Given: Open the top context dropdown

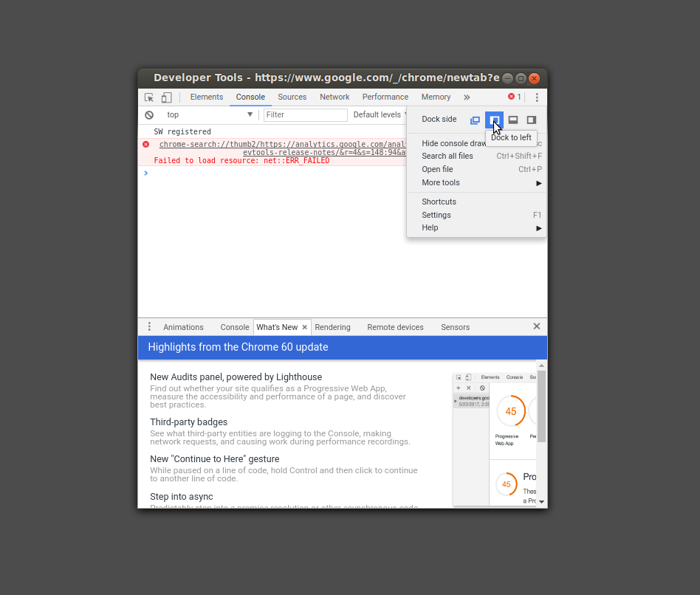Looking at the screenshot, I should [210, 115].
